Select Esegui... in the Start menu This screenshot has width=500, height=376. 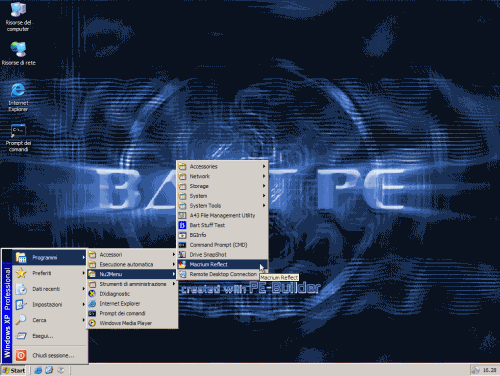[x=50, y=336]
